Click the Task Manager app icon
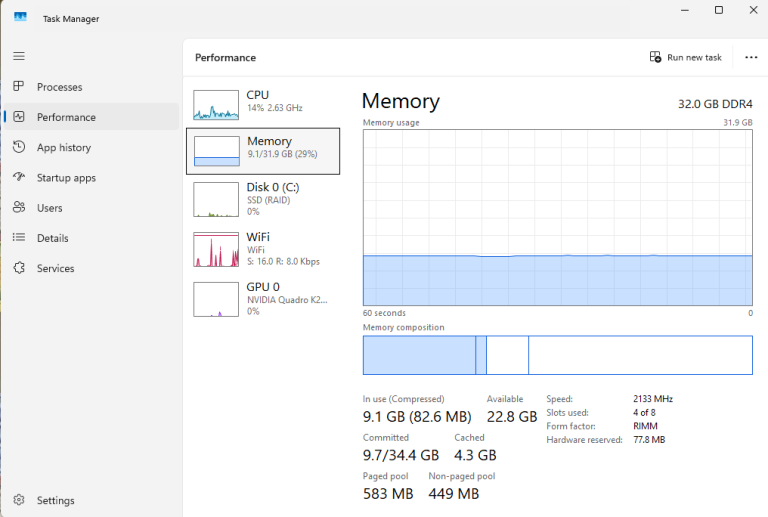 (x=20, y=17)
